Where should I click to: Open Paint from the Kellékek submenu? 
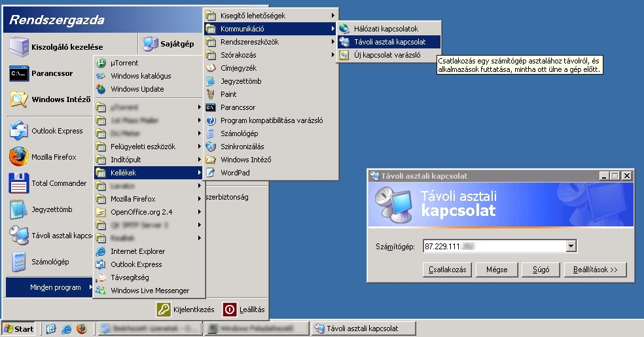(x=228, y=94)
